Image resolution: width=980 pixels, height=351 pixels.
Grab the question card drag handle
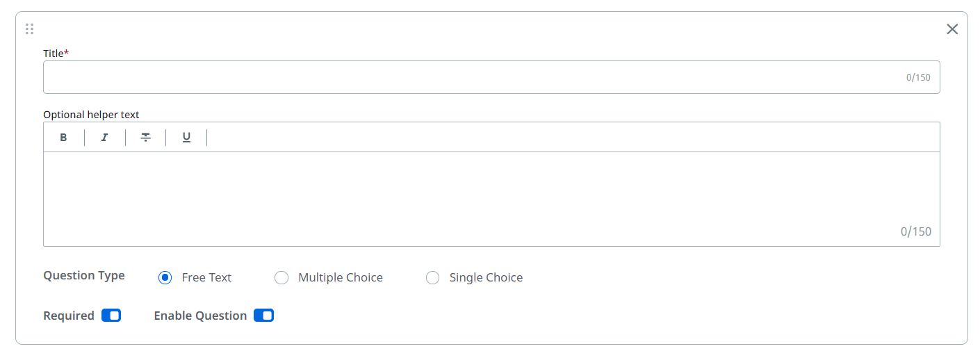coord(29,29)
